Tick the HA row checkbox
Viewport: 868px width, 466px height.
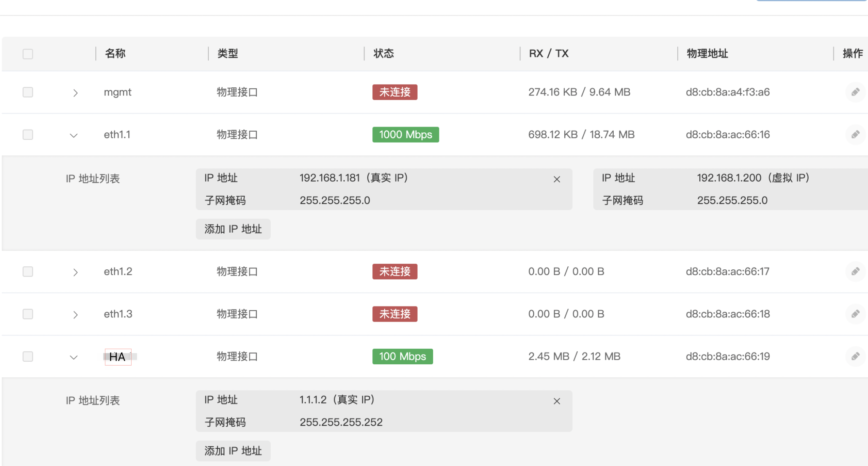tap(28, 356)
